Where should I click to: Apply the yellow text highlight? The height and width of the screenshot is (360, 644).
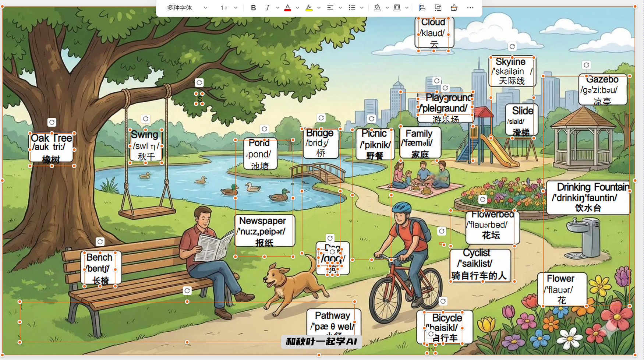coord(309,8)
